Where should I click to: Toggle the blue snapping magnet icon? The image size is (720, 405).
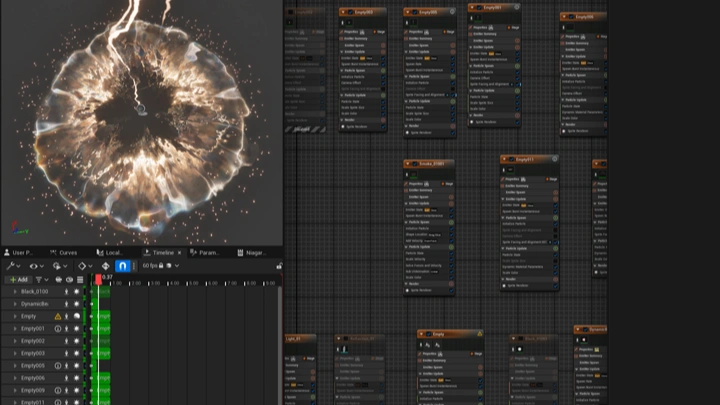click(x=122, y=266)
